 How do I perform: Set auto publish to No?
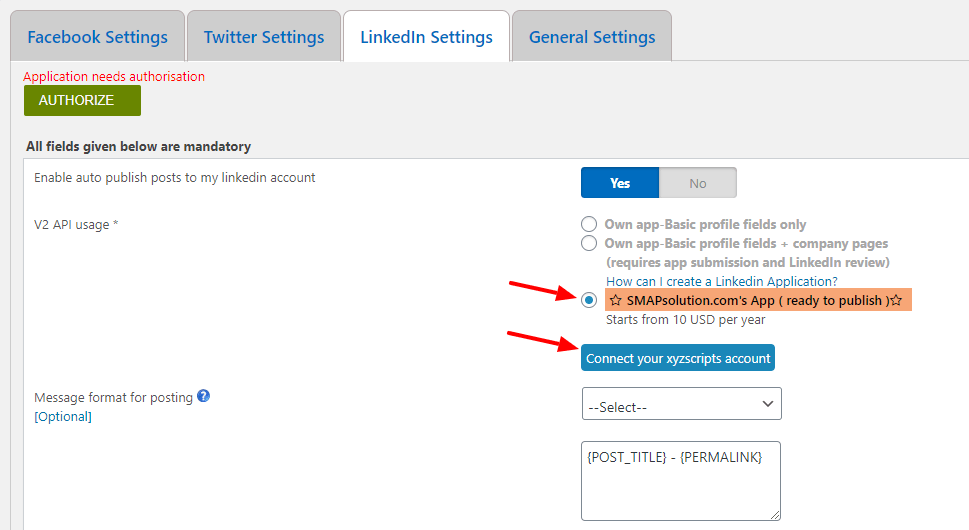[698, 183]
